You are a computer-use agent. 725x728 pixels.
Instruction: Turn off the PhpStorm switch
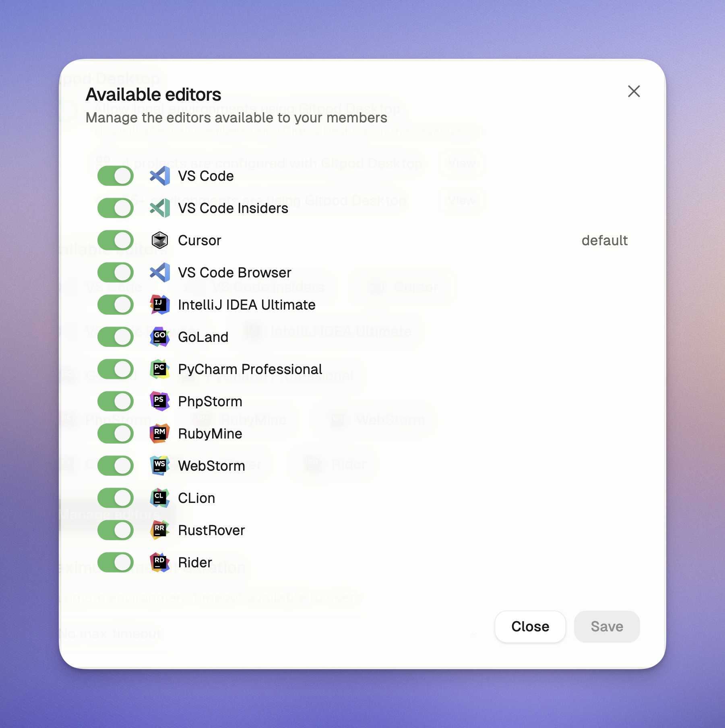tap(116, 401)
